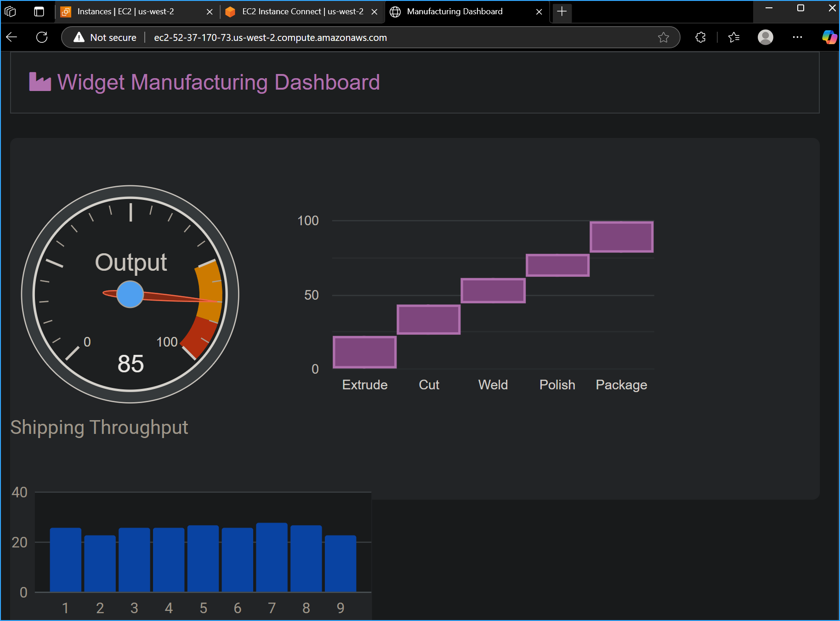Refresh the Manufacturing Dashboard page
Screen dimensions: 840x621
tap(42, 37)
